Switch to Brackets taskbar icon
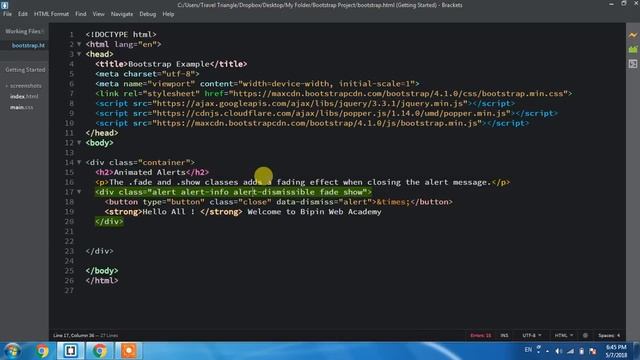Viewport: 640px width, 360px height. 71,351
